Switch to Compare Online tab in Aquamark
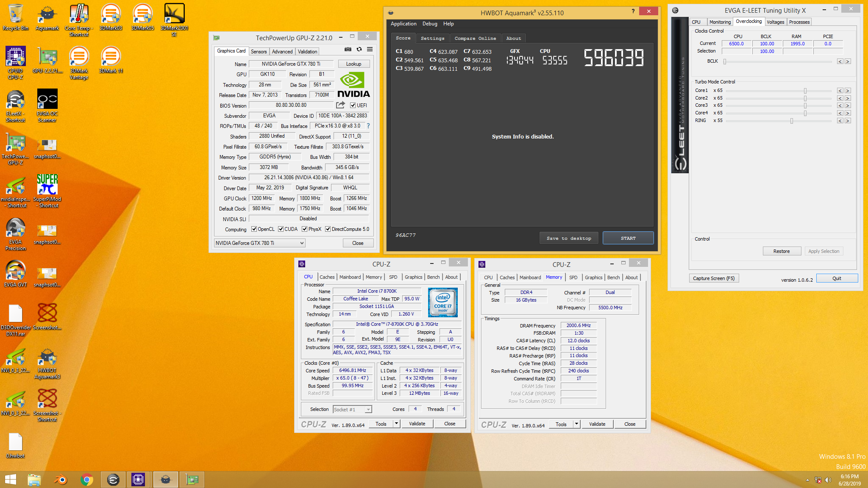 [x=475, y=38]
